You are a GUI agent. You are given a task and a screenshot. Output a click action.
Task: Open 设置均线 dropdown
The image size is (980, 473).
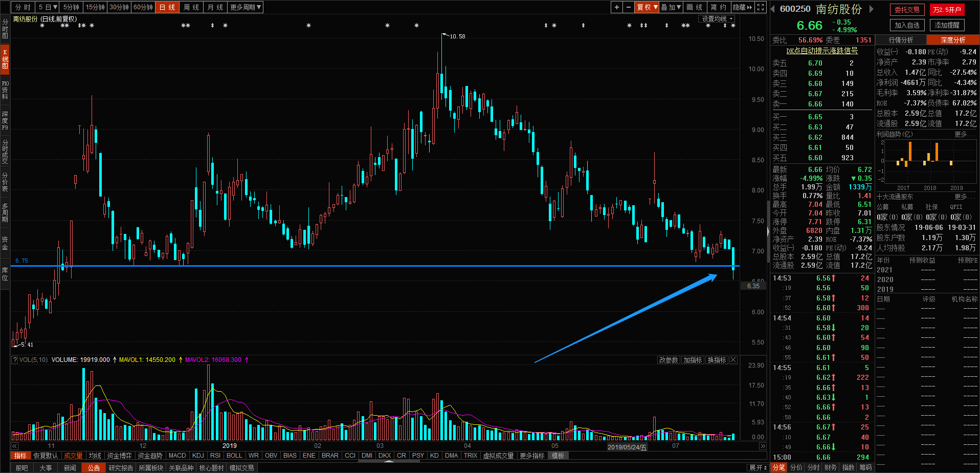[x=717, y=18]
